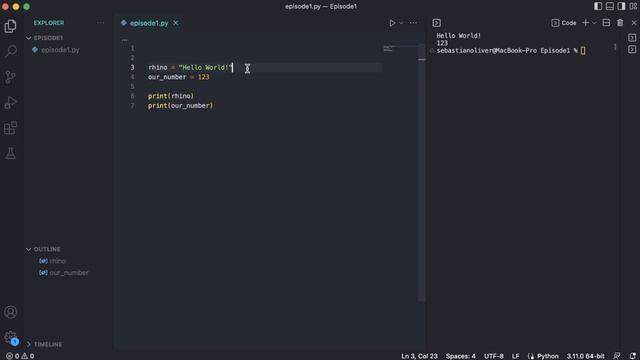640x360 pixels.
Task: Open episode1.py in Explorer tree
Action: coord(60,50)
